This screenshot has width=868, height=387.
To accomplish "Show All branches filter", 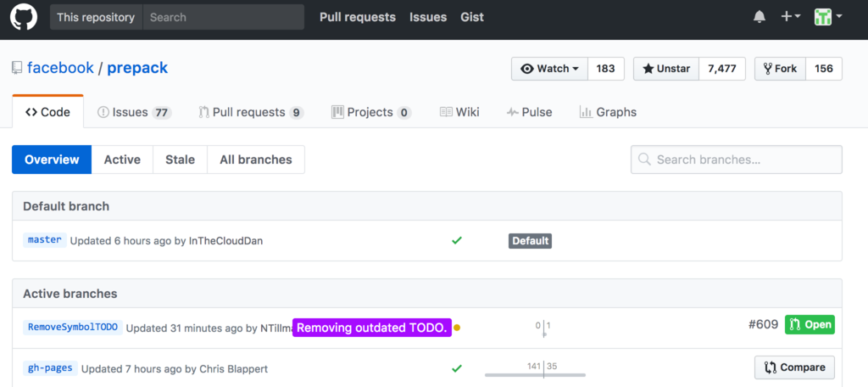I will tap(256, 160).
